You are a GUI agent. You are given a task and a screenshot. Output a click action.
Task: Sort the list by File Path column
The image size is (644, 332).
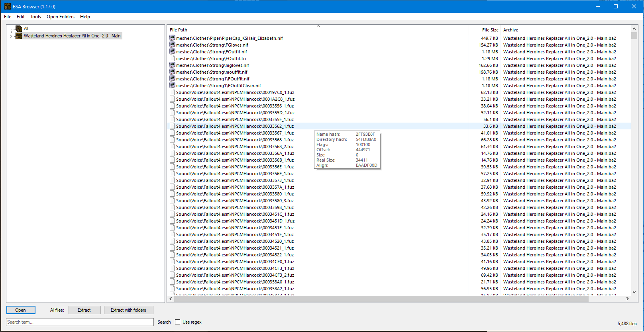click(x=179, y=30)
